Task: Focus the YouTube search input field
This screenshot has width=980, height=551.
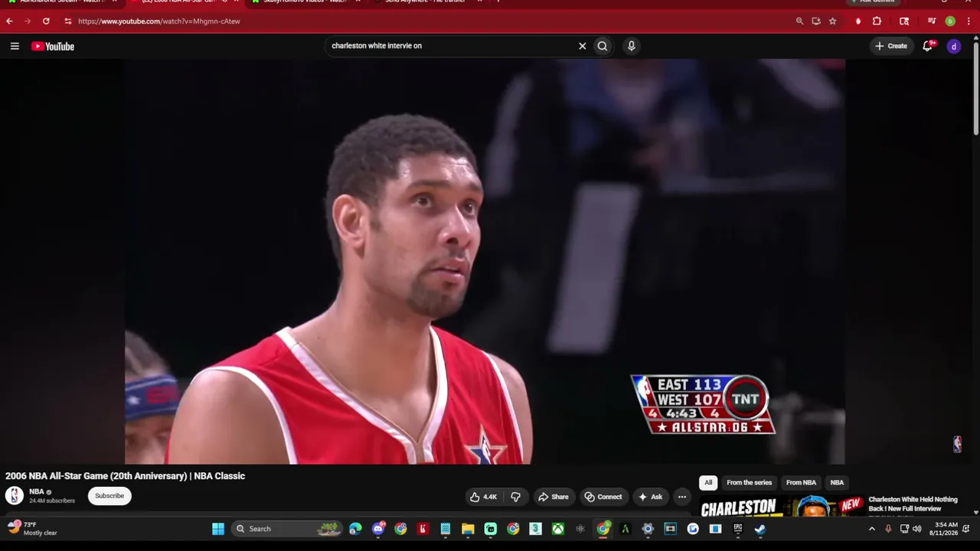Action: click(x=452, y=46)
